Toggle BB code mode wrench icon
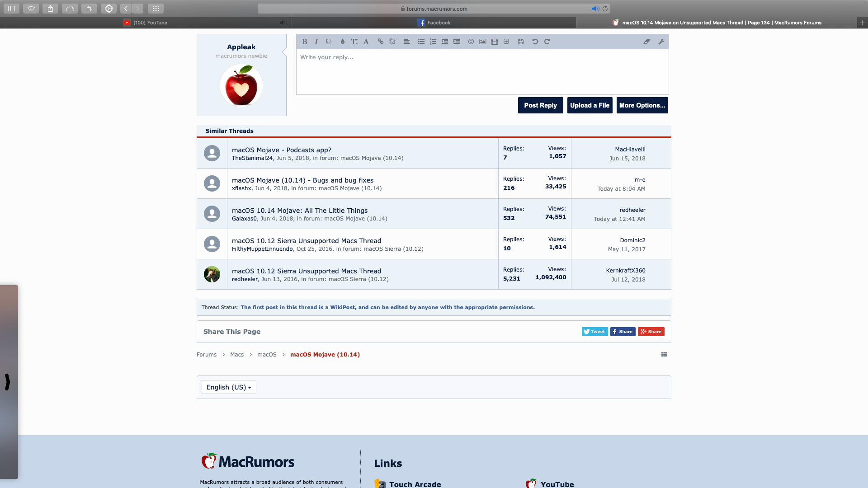This screenshot has width=868, height=488. 661,42
